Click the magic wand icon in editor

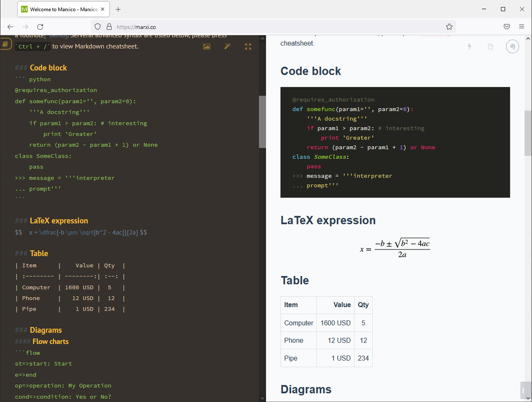227,46
